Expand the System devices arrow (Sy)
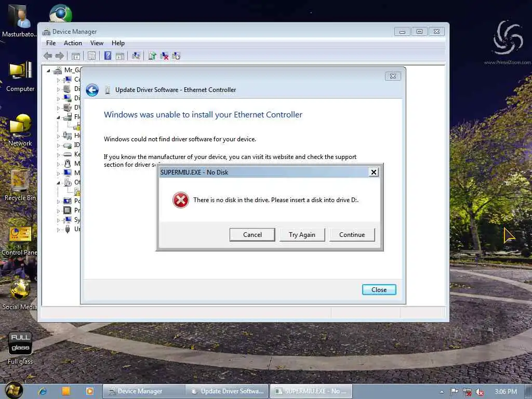 point(58,220)
